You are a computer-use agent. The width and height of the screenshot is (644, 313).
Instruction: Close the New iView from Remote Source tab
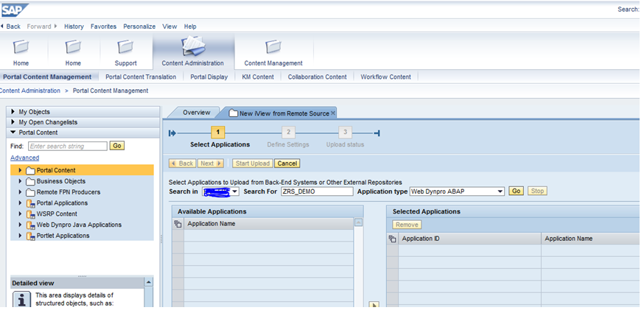click(x=332, y=113)
